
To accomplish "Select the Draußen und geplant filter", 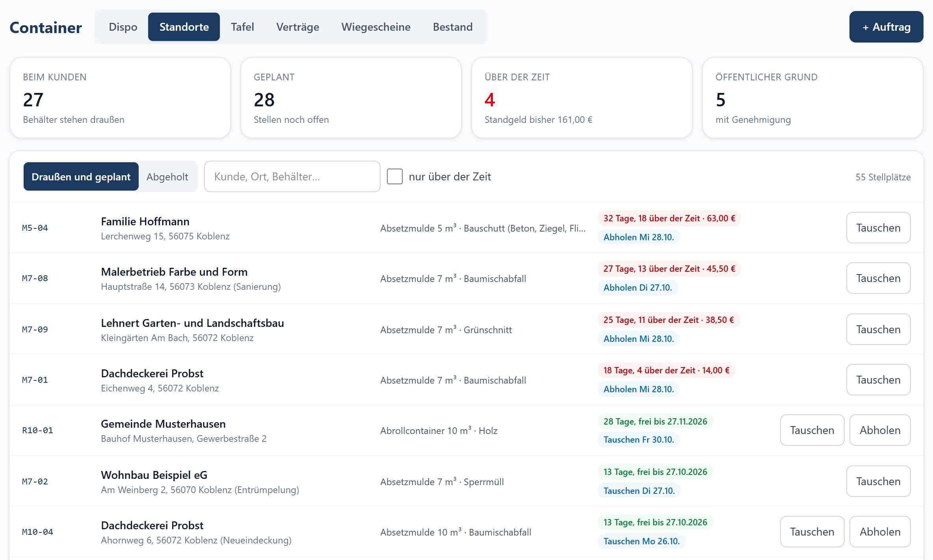I will [x=81, y=176].
